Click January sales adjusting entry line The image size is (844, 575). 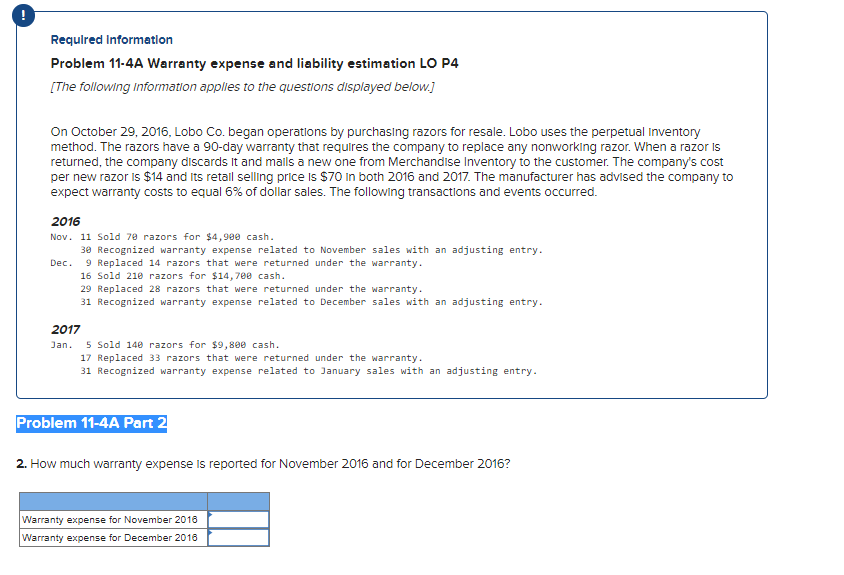317,370
